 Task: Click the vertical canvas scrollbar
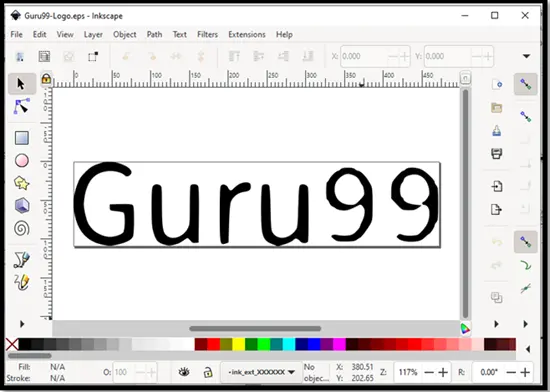point(465,203)
